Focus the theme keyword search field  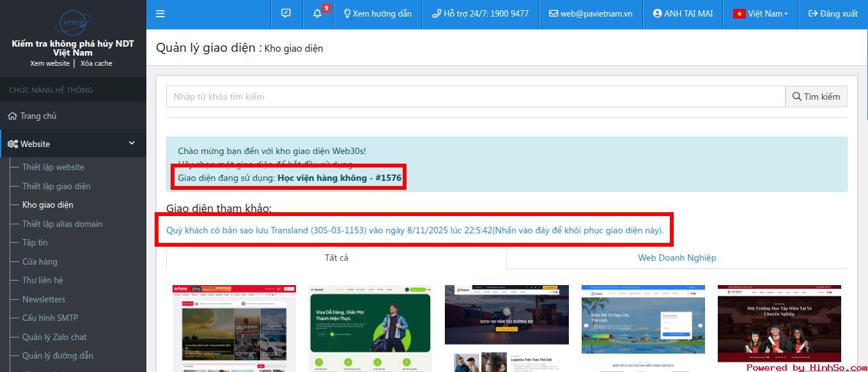click(x=475, y=97)
